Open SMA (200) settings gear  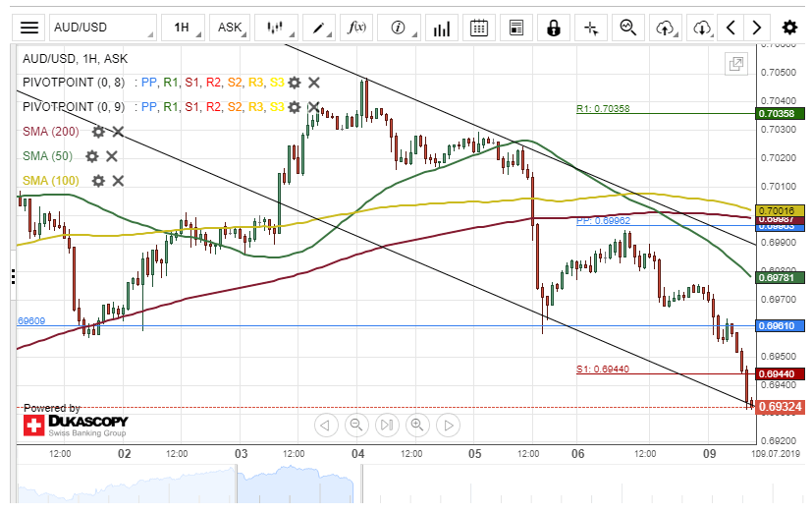click(98, 132)
